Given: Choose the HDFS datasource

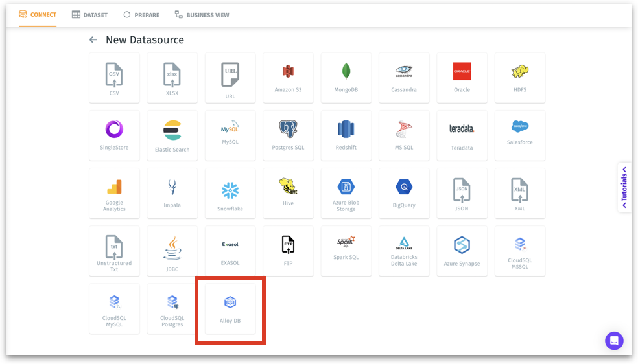Looking at the screenshot, I should (520, 78).
